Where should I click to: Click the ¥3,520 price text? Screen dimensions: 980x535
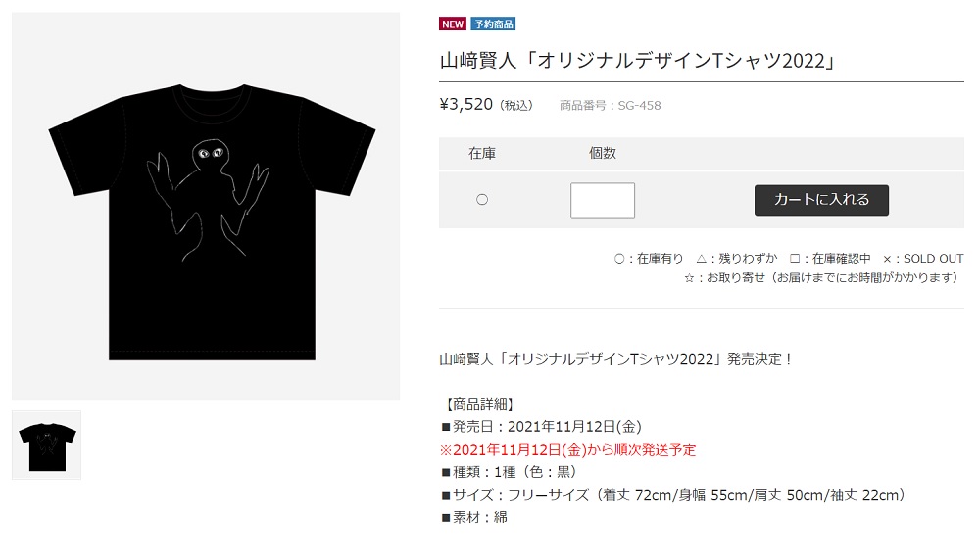click(466, 105)
